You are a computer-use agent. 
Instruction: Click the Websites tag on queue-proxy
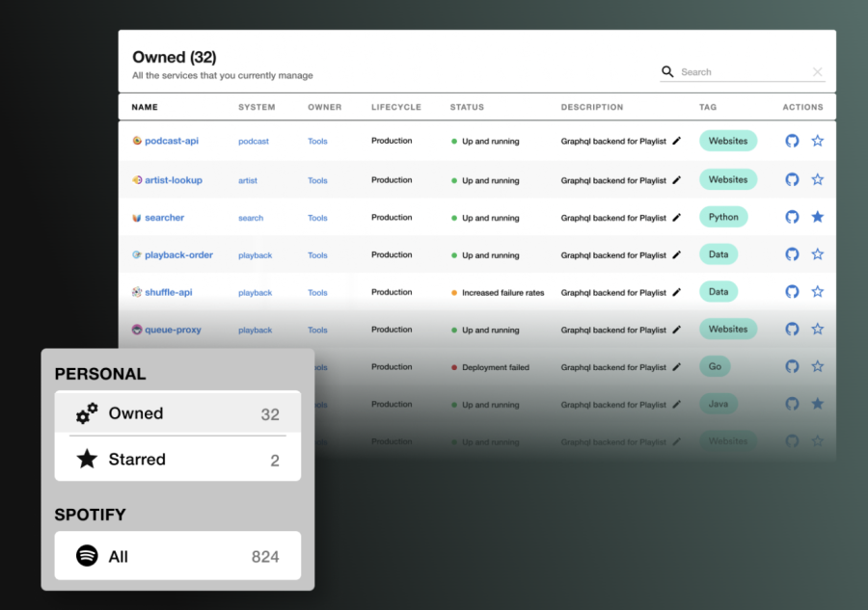pyautogui.click(x=728, y=329)
